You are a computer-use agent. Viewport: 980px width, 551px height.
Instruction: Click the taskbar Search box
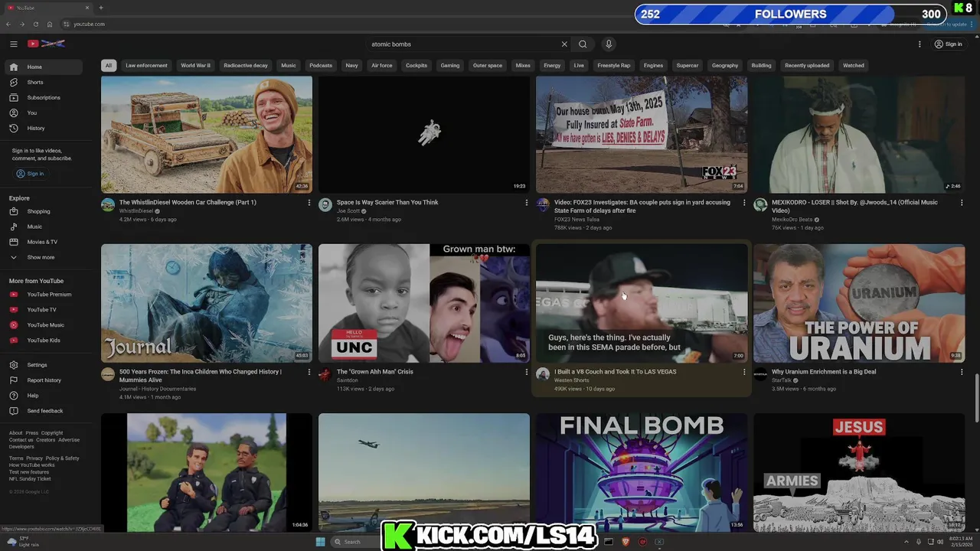(357, 542)
